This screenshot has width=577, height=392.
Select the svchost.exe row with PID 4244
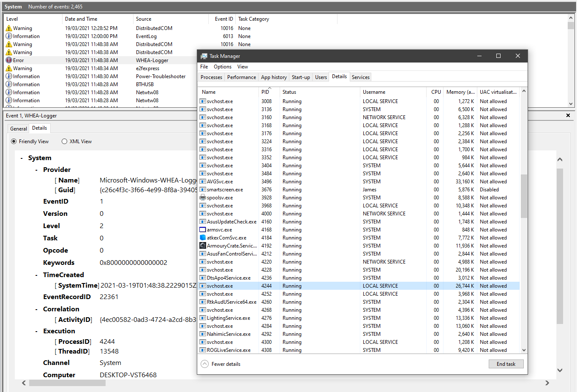[x=359, y=286]
